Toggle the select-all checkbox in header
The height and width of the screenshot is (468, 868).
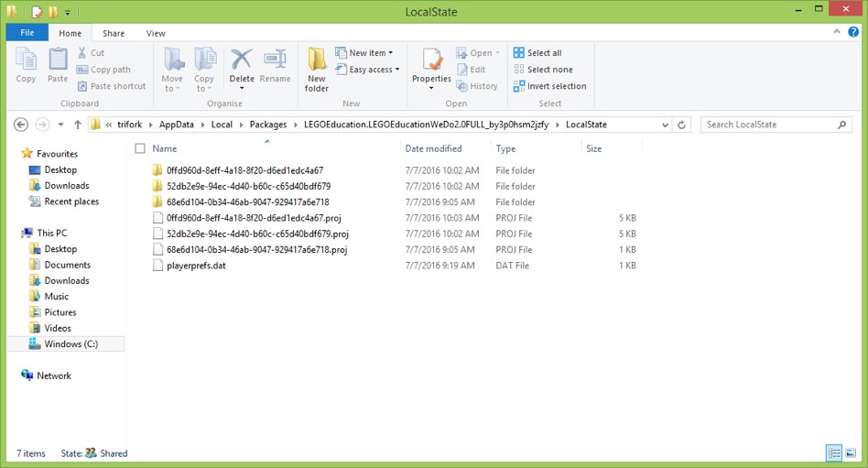click(x=140, y=148)
